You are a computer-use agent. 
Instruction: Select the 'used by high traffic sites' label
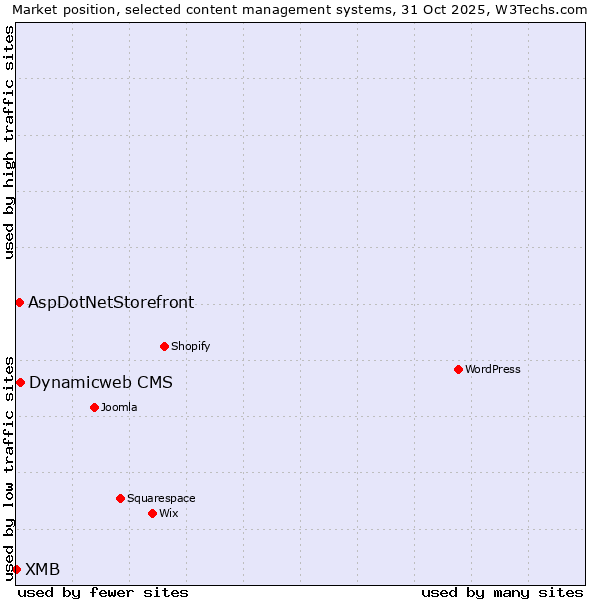(9, 142)
